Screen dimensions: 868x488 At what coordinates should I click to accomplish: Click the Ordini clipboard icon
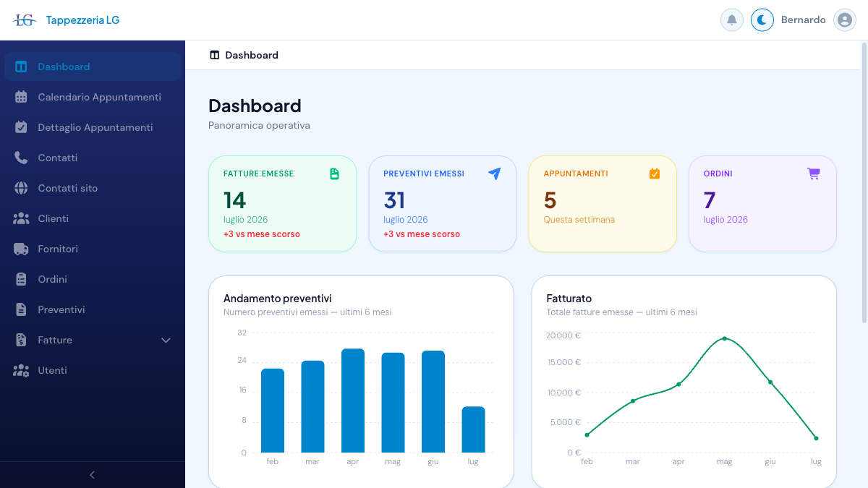(21, 279)
